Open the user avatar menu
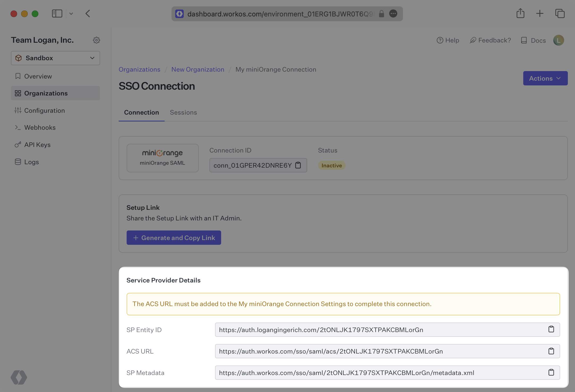Viewport: 575px width, 392px height. click(559, 40)
